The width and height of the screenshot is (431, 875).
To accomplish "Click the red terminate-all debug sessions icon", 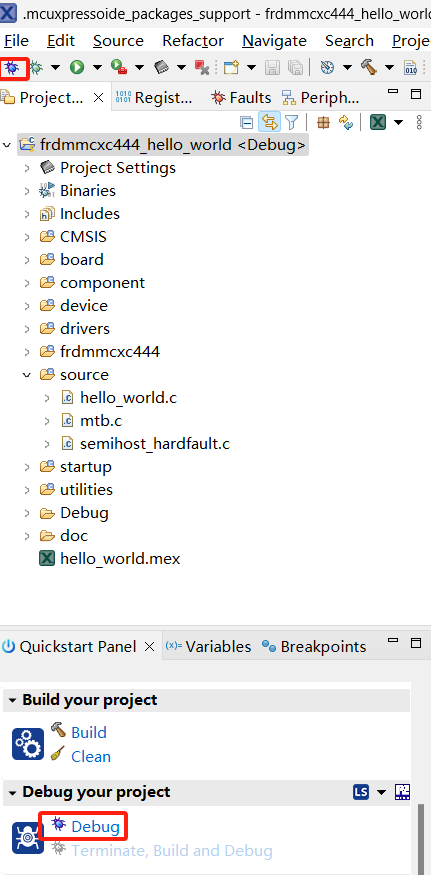I will pos(202,68).
